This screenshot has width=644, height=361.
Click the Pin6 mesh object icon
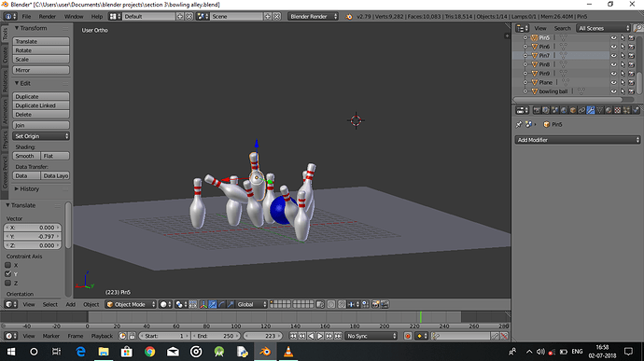coord(535,47)
